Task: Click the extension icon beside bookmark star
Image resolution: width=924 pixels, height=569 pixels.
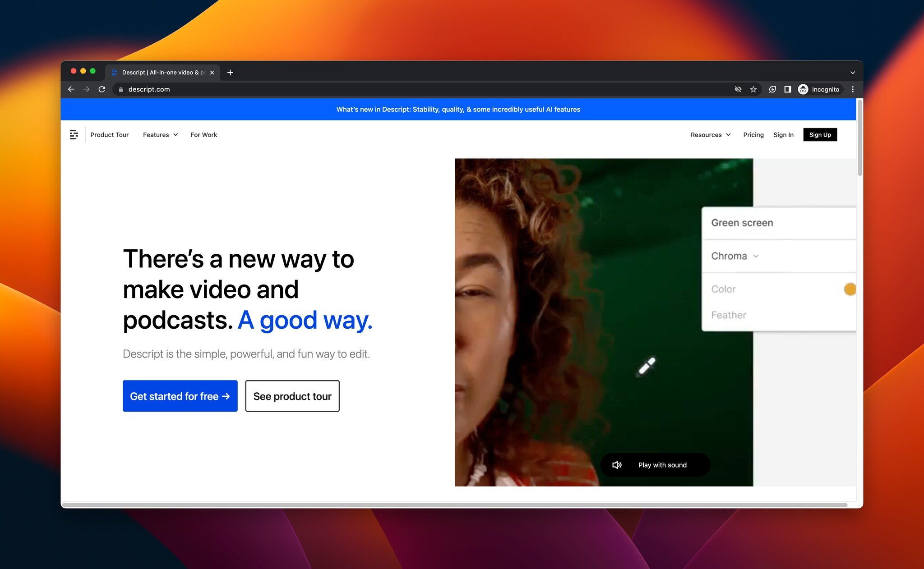Action: click(772, 89)
